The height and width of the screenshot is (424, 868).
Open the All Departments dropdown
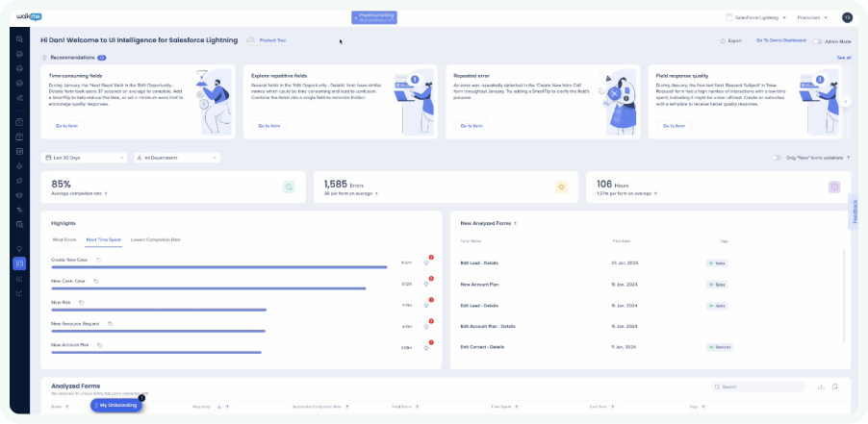pyautogui.click(x=177, y=158)
